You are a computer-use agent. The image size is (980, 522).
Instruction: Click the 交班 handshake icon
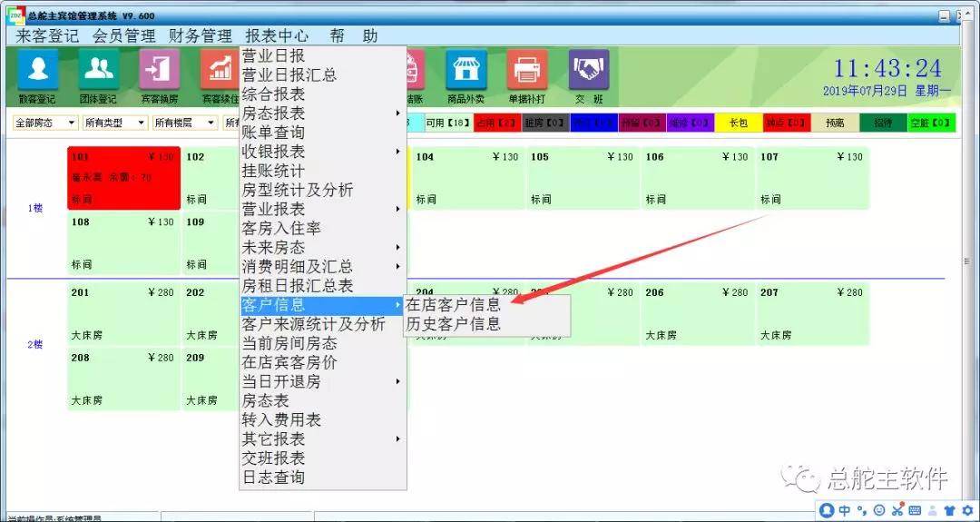pos(589,71)
